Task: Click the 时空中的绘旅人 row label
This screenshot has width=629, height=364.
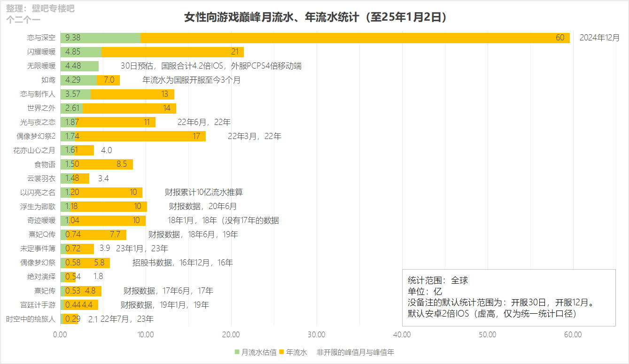Action: [31, 319]
